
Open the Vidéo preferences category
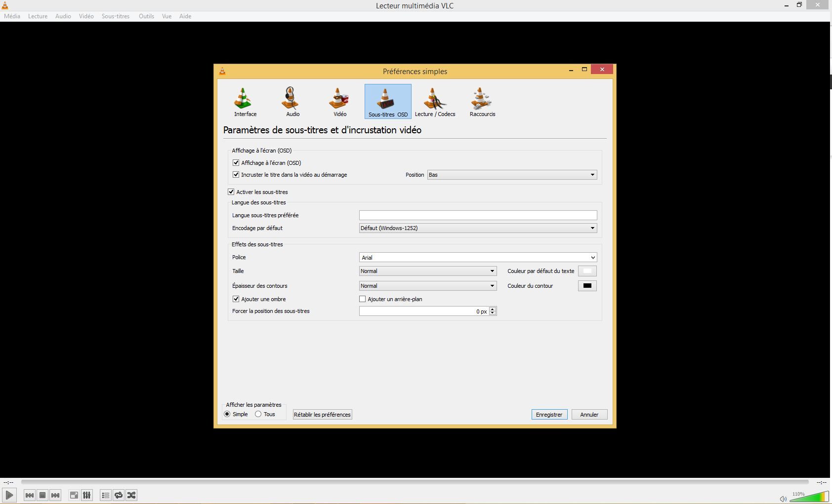340,102
